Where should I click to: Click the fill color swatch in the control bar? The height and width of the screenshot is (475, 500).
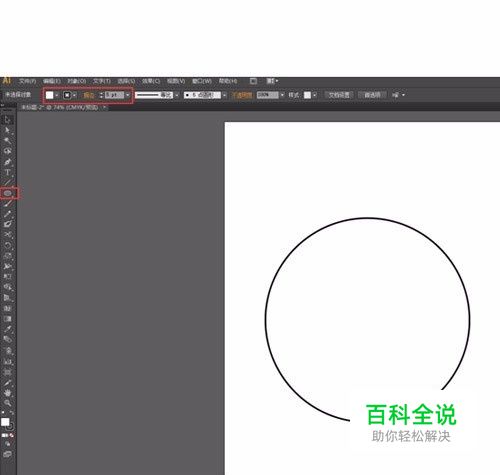49,95
